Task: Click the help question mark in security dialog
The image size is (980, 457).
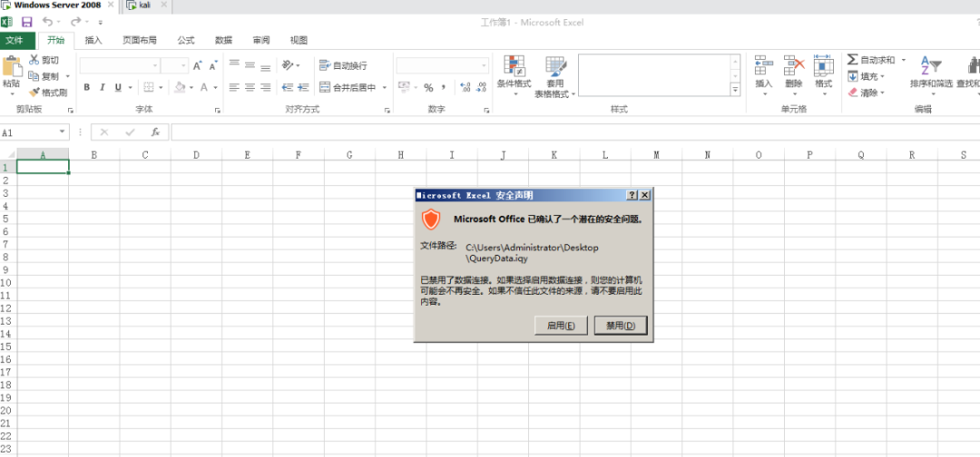Action: pyautogui.click(x=632, y=196)
